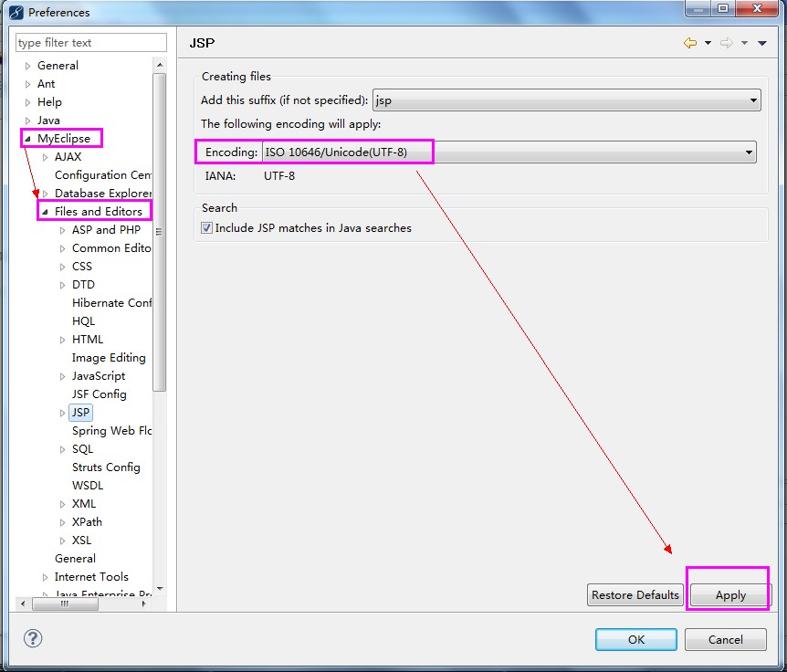Select the CSS tree item
Viewport: 787px width, 672px height.
click(82, 267)
